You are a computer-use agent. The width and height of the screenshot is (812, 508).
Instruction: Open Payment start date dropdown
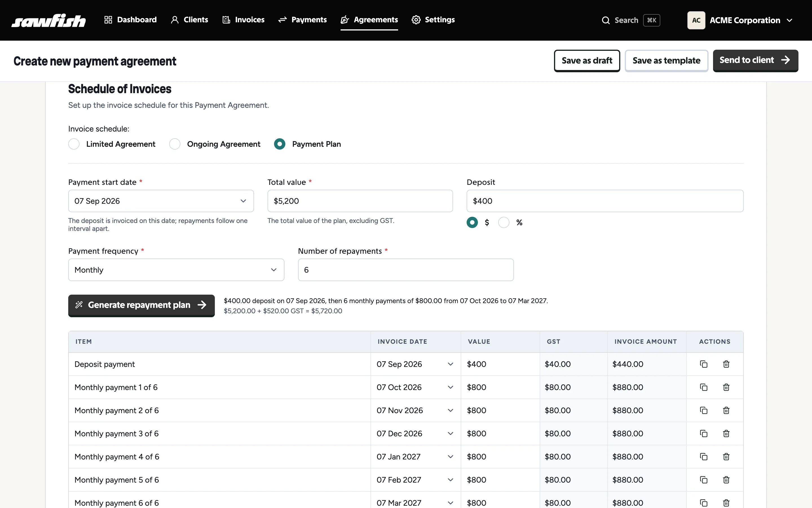click(x=161, y=201)
